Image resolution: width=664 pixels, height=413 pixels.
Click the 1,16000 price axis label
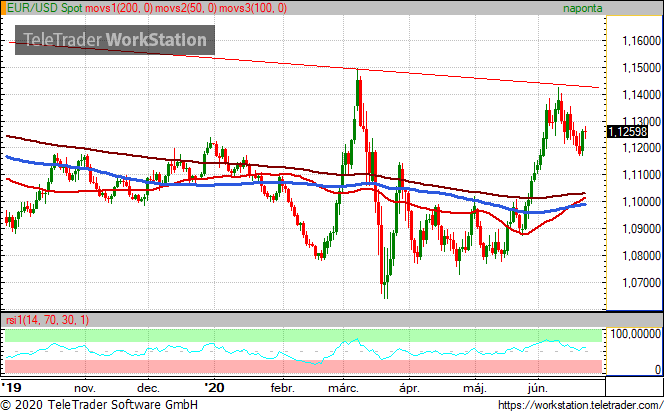(x=641, y=41)
